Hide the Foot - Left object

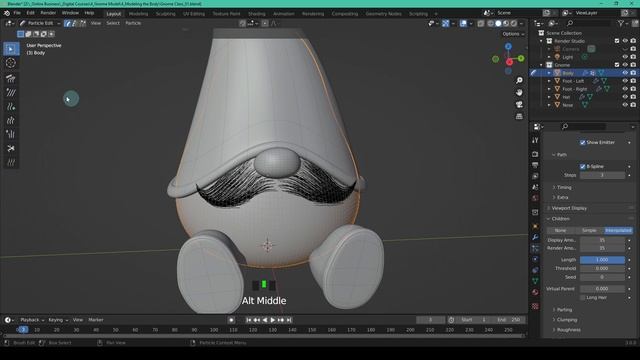click(625, 81)
